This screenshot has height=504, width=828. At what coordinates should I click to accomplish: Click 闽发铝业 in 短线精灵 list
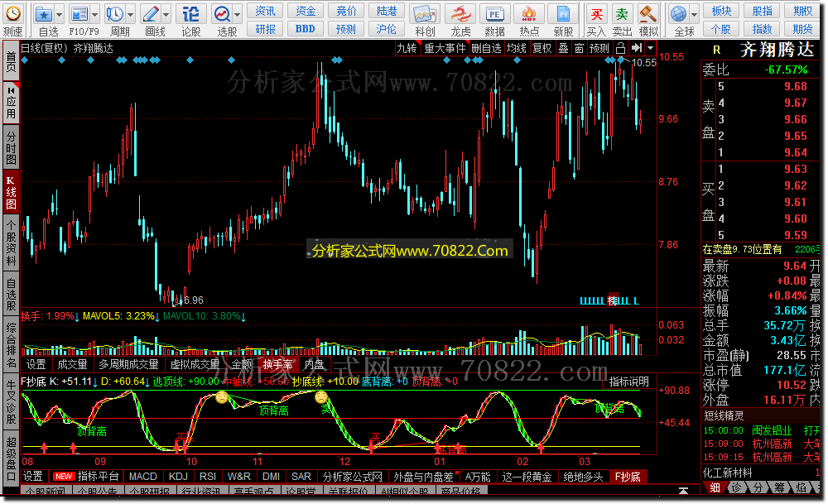point(772,430)
